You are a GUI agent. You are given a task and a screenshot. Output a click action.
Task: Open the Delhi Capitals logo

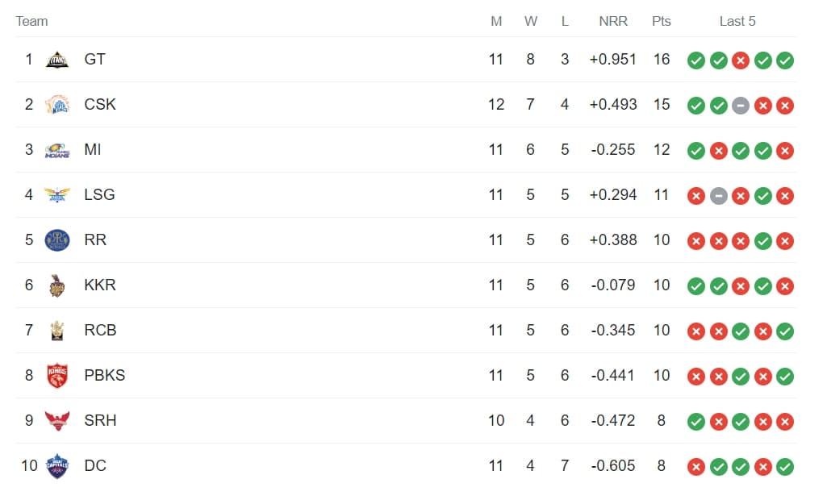tap(57, 466)
